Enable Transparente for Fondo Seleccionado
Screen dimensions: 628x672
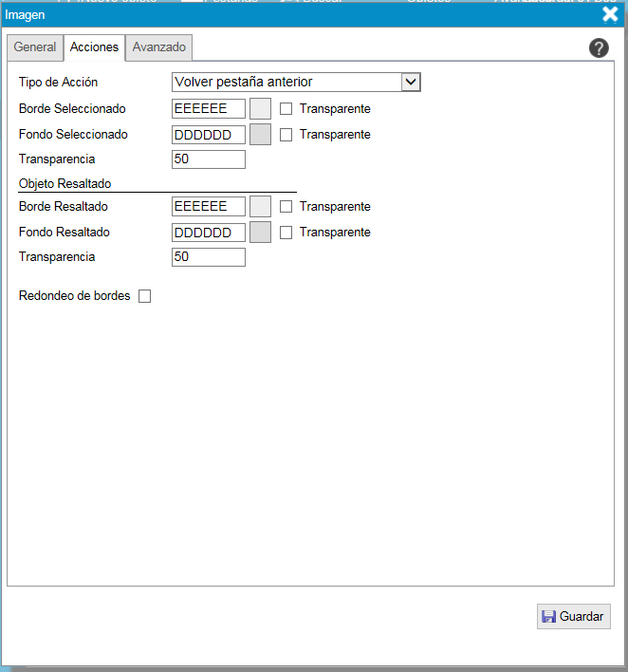click(286, 135)
